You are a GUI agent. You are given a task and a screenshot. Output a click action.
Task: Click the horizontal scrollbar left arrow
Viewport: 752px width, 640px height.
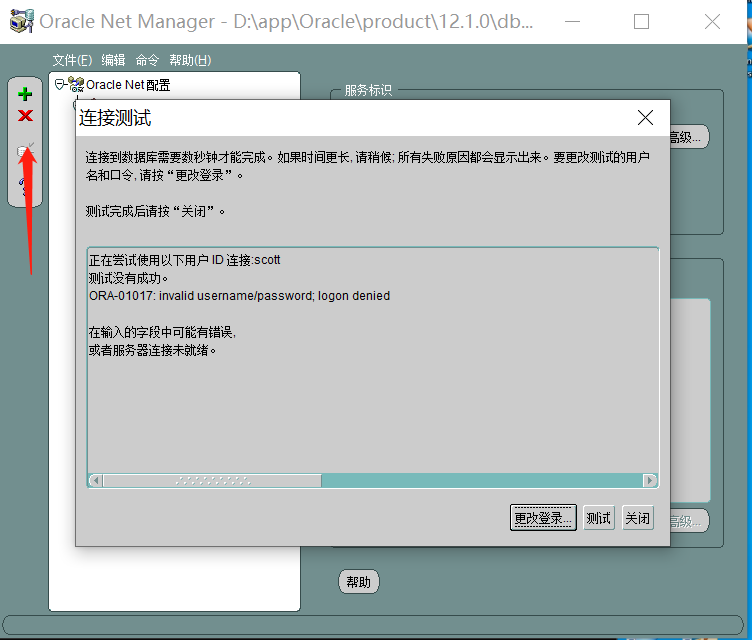coord(95,480)
